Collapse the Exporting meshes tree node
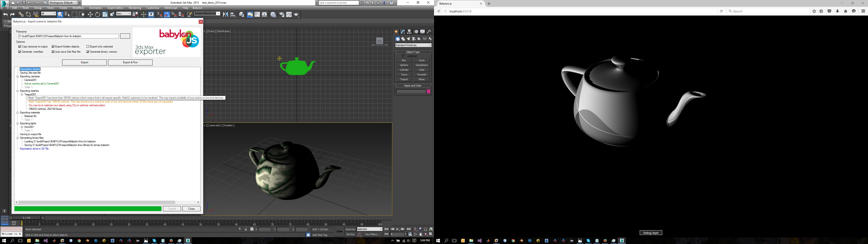868x244 pixels. pyautogui.click(x=18, y=91)
